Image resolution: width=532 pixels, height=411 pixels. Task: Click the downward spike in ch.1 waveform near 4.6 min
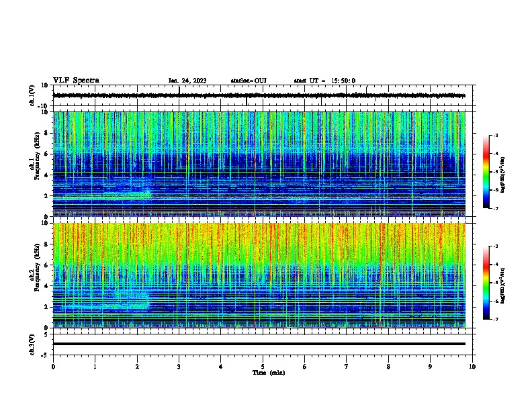point(247,101)
